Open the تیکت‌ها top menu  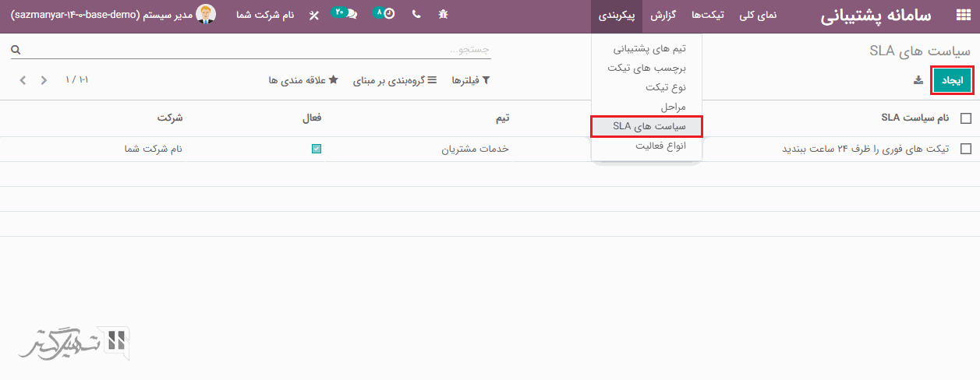pyautogui.click(x=709, y=16)
